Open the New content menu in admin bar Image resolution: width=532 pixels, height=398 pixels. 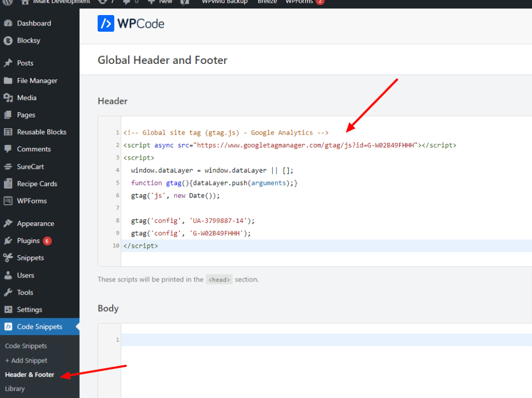click(x=161, y=2)
